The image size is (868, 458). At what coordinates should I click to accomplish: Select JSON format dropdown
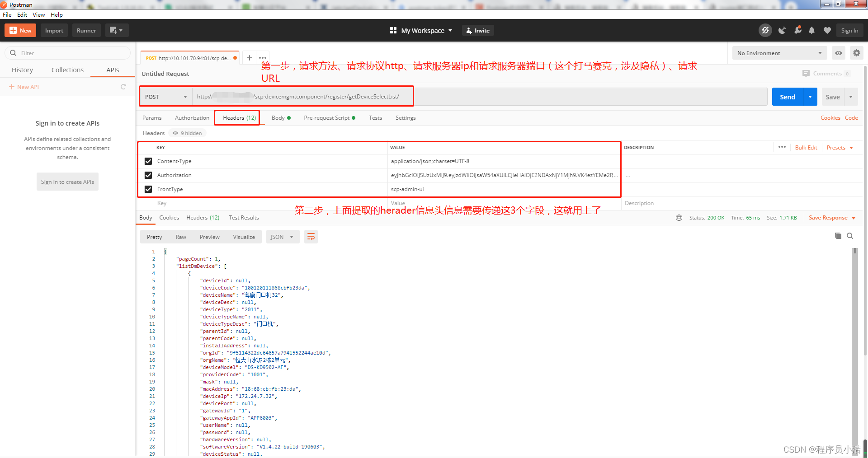pos(282,237)
